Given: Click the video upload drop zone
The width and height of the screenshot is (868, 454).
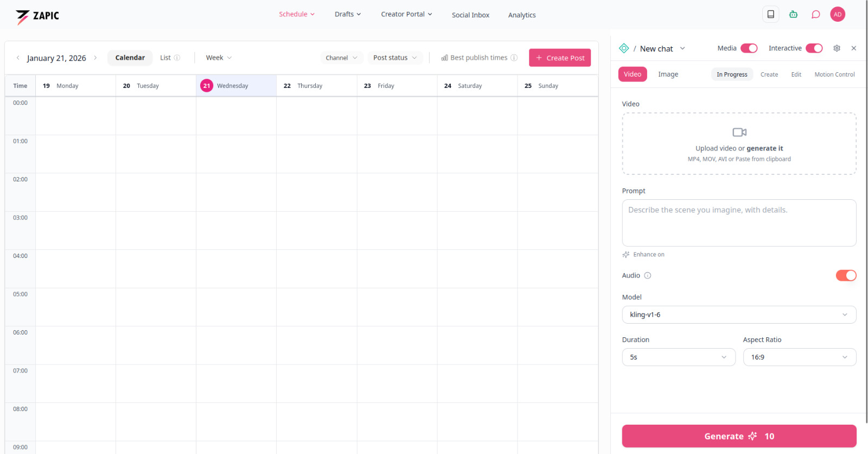Looking at the screenshot, I should pyautogui.click(x=738, y=144).
